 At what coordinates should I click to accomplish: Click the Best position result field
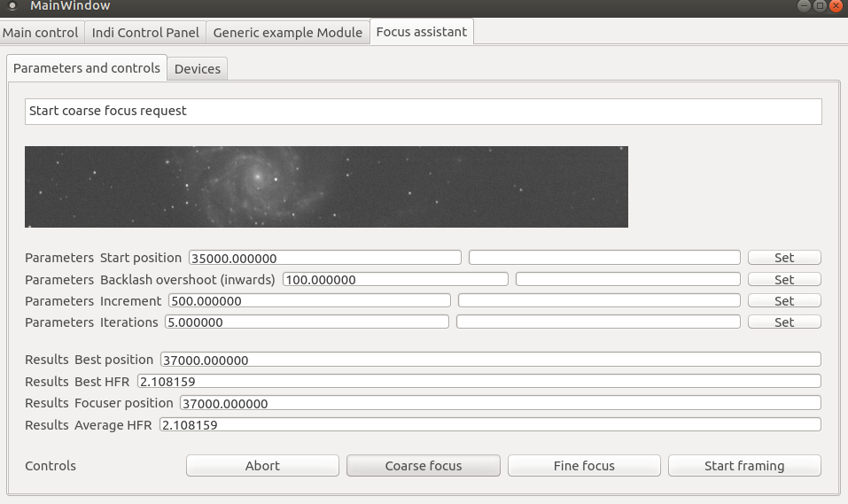[x=491, y=360]
